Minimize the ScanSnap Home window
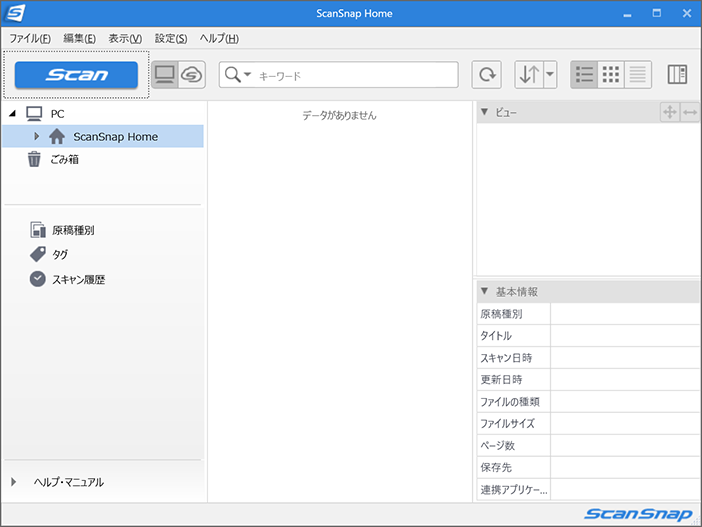The height and width of the screenshot is (527, 702). tap(627, 14)
